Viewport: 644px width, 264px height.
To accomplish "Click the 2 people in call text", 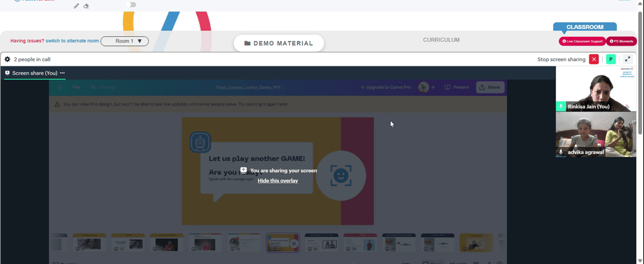I will (32, 59).
